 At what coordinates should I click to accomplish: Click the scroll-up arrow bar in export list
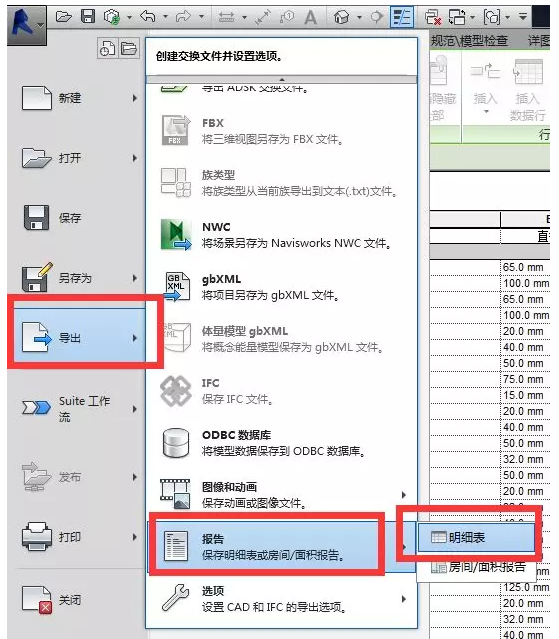coord(282,79)
